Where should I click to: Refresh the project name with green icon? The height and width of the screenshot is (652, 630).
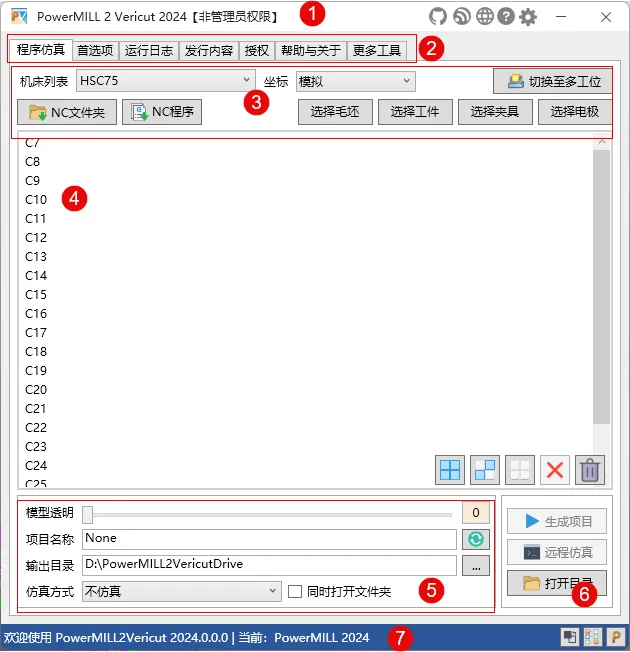(x=476, y=539)
